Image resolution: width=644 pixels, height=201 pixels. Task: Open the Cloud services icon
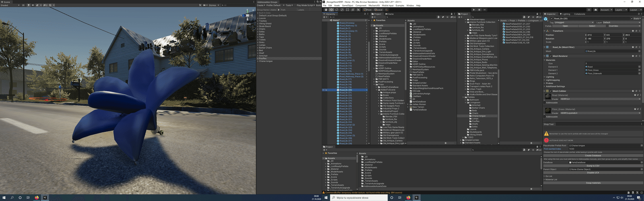(596, 10)
